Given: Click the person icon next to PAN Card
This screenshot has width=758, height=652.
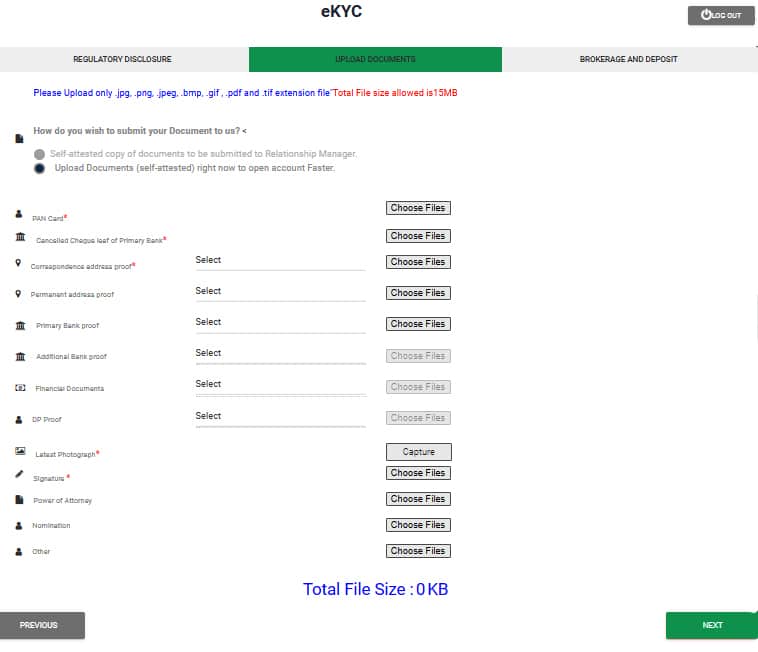Looking at the screenshot, I should click(x=19, y=214).
